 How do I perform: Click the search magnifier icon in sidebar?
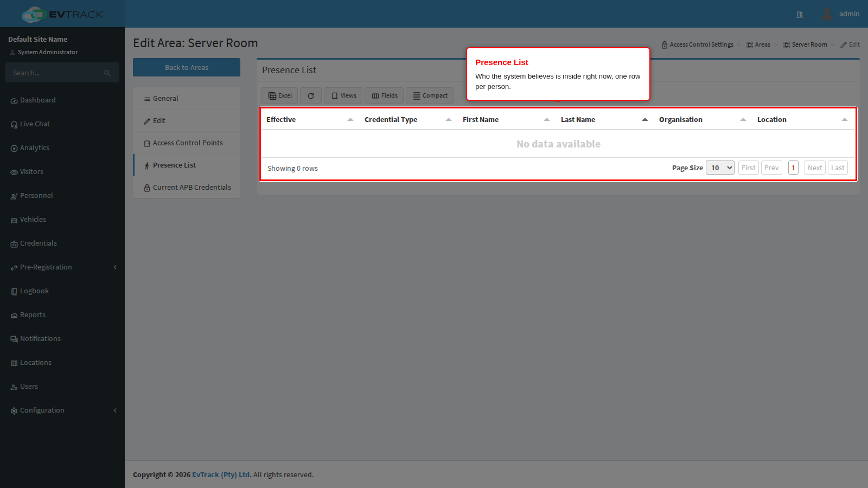point(107,73)
